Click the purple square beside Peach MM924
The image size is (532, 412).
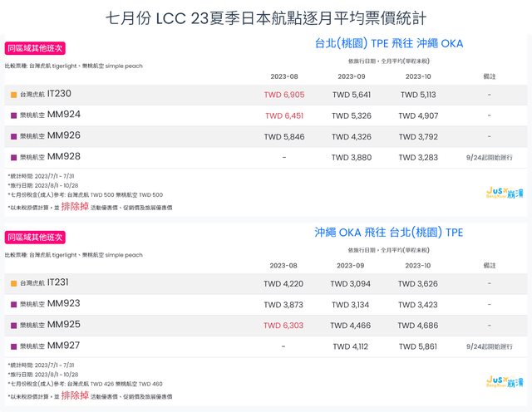(x=13, y=115)
